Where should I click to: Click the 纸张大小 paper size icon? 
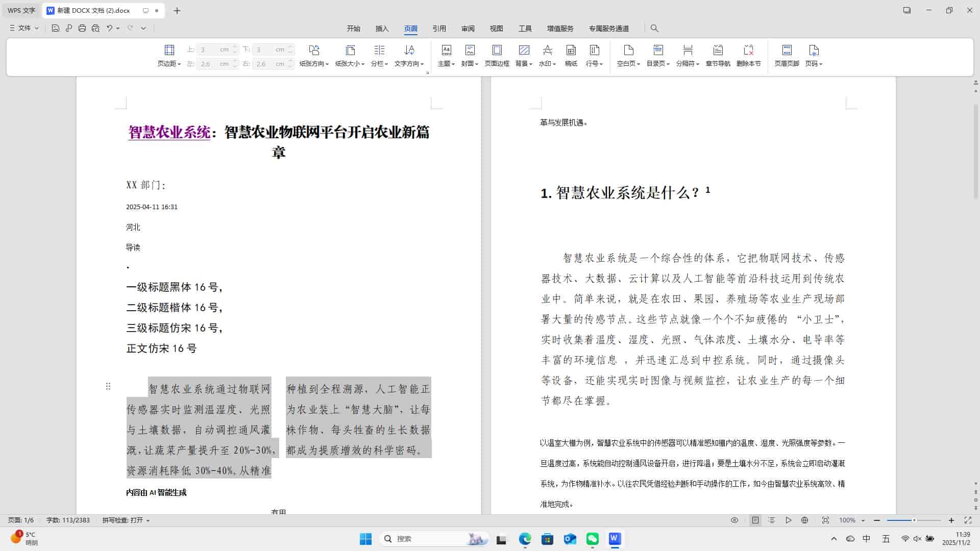pyautogui.click(x=350, y=50)
